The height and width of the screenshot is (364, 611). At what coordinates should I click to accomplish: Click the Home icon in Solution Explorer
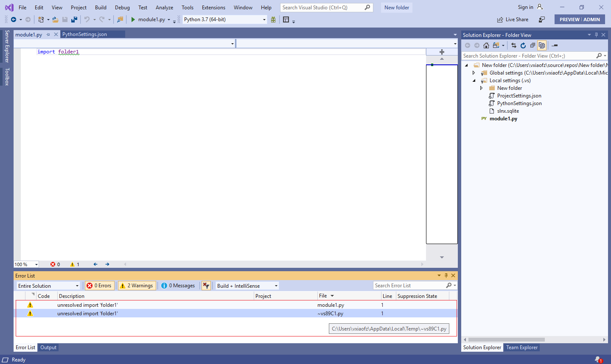(486, 45)
